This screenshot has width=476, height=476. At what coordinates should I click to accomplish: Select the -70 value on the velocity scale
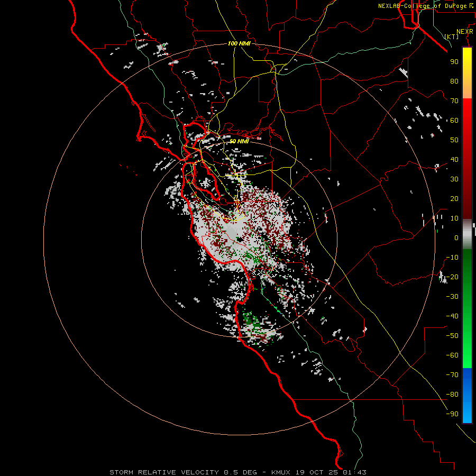[x=452, y=375]
